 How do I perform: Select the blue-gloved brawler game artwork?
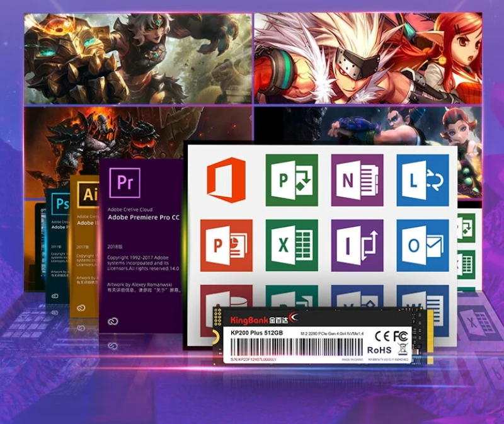369,126
